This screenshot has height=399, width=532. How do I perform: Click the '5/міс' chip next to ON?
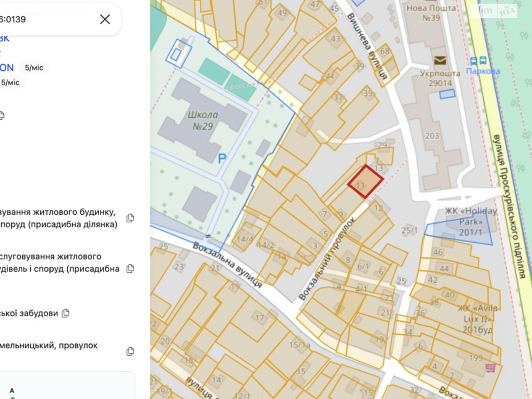(34, 68)
